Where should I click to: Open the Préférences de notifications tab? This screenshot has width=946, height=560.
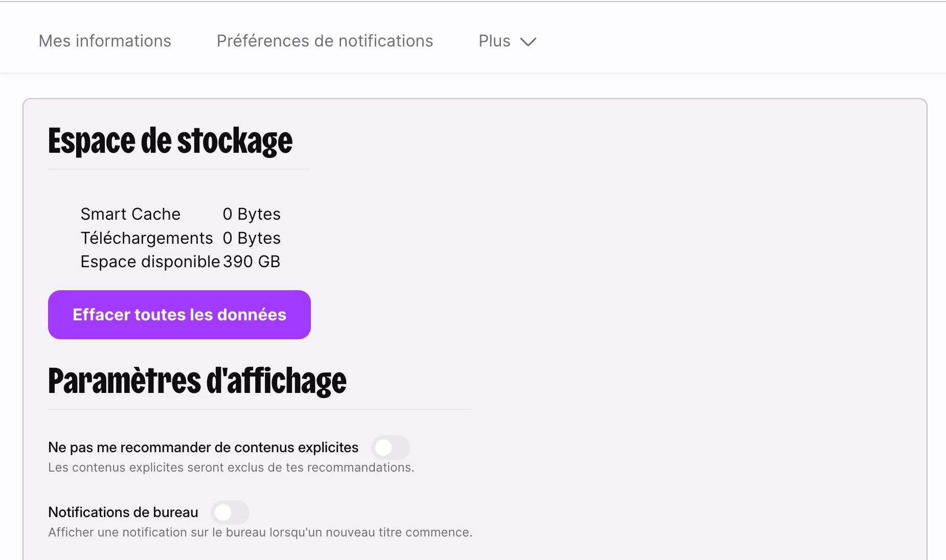[x=325, y=41]
